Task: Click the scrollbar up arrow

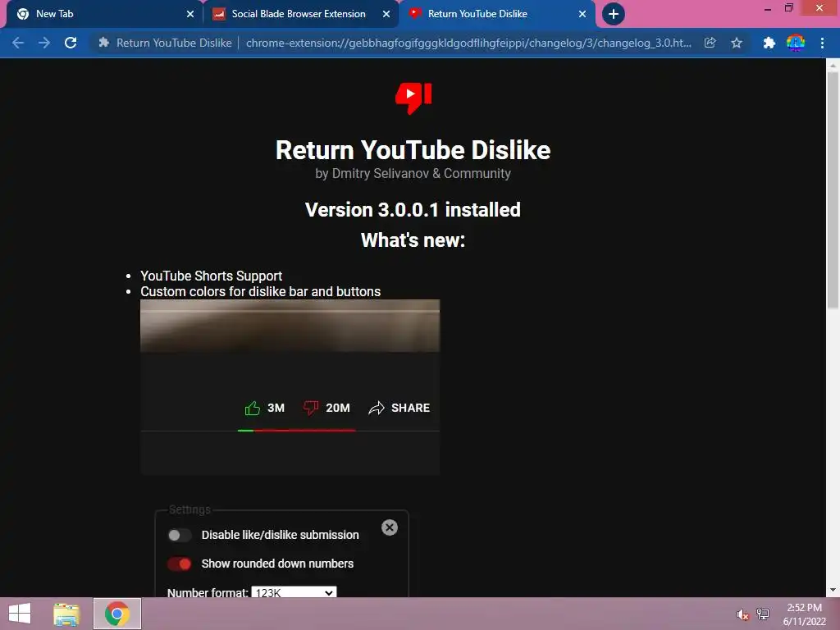Action: [x=833, y=66]
